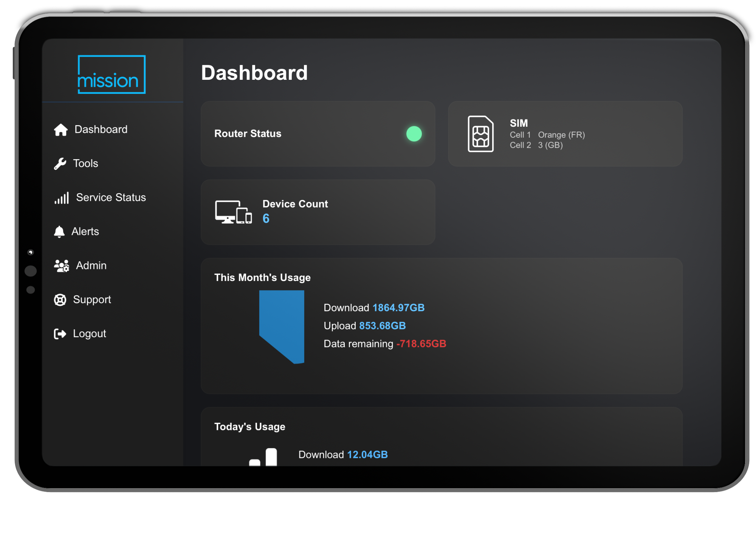Screen dimensions: 756x540
Task: Click the Dashboard page title
Action: tap(254, 73)
